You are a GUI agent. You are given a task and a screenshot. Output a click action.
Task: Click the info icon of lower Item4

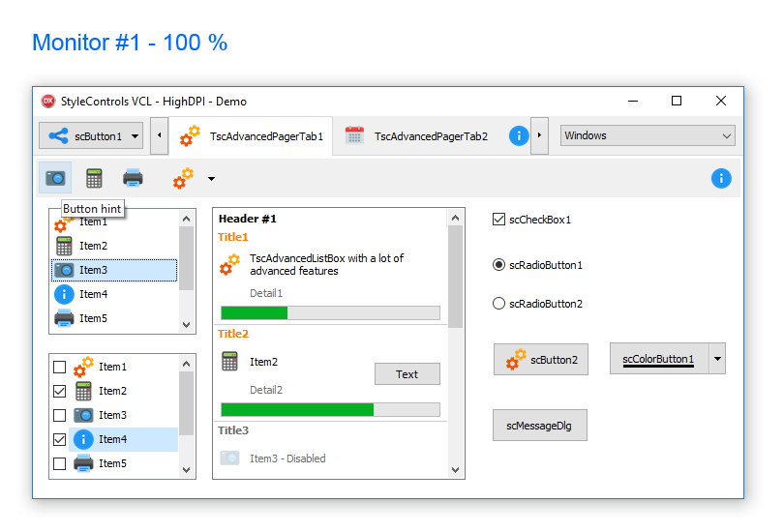click(x=83, y=439)
